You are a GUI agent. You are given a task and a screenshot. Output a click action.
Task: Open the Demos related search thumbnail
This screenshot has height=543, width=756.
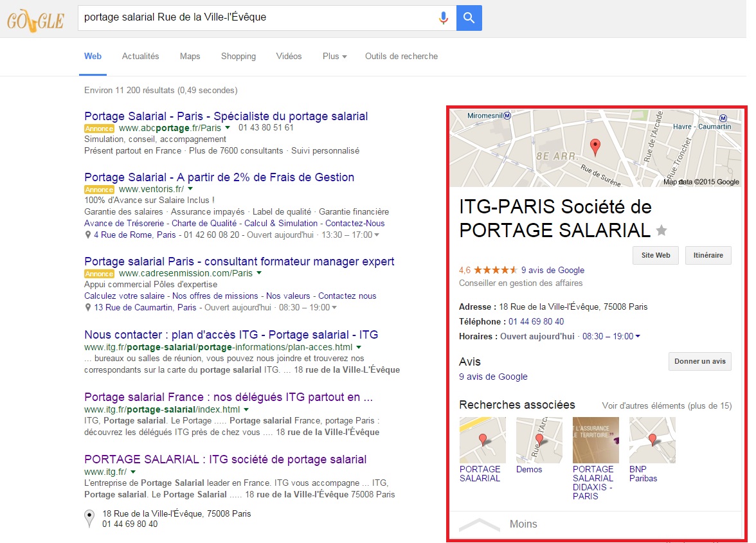point(539,440)
